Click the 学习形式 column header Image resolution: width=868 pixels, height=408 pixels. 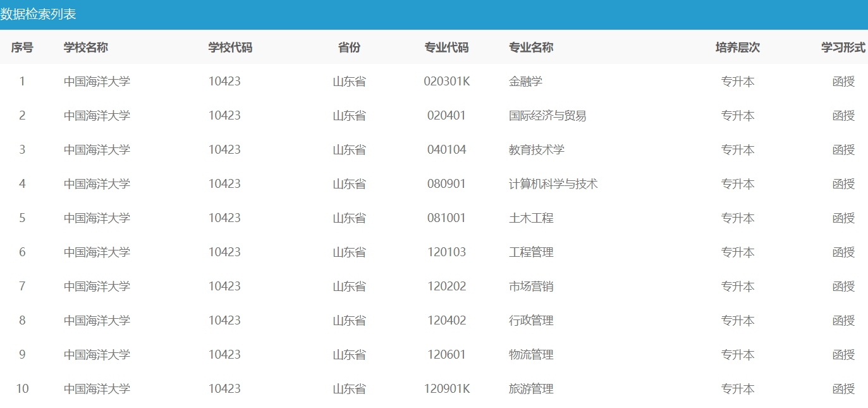pyautogui.click(x=843, y=47)
